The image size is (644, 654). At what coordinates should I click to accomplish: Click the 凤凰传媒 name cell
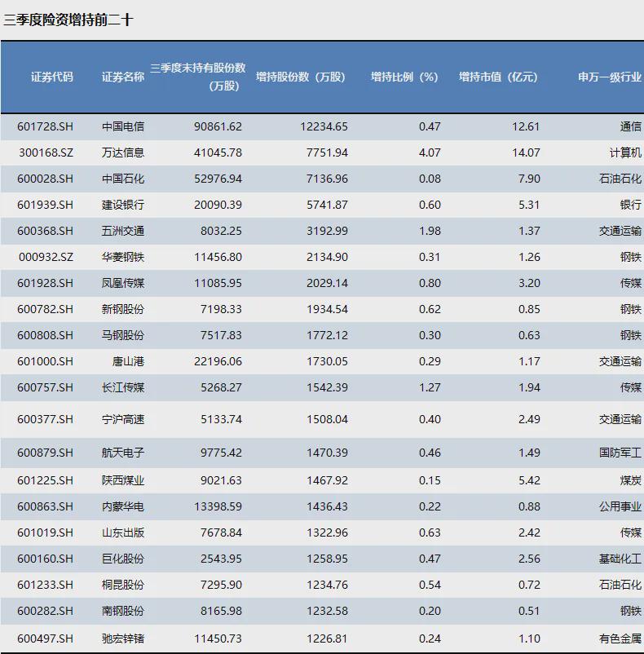tap(123, 283)
